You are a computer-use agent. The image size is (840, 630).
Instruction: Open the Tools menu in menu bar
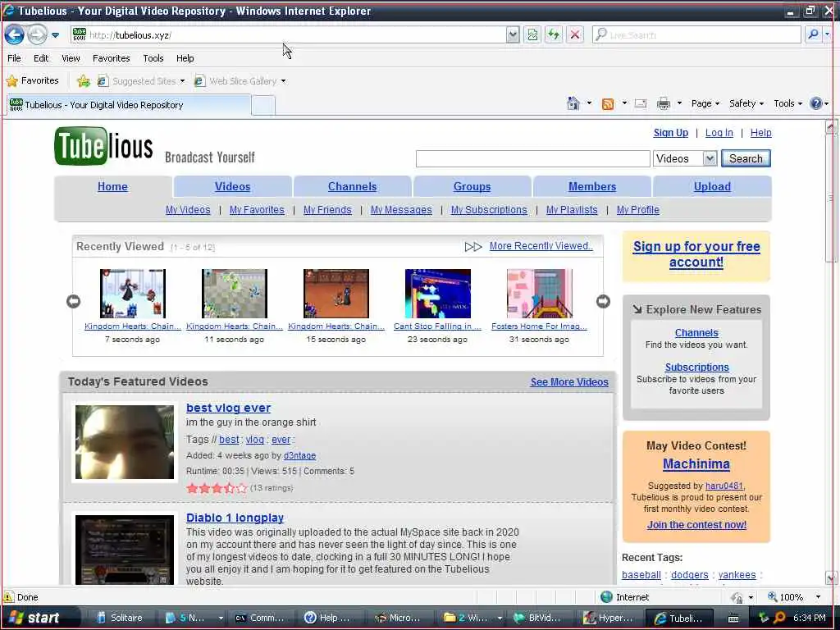[x=153, y=58]
